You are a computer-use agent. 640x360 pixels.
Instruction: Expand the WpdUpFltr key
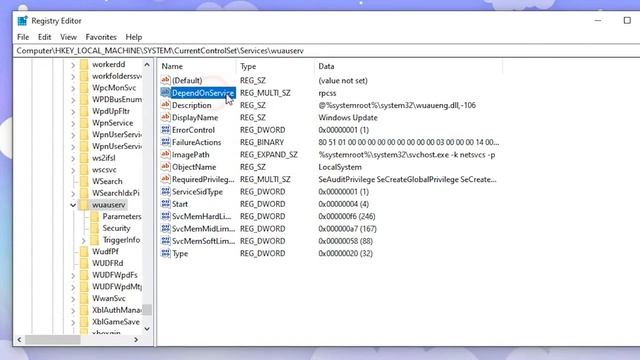tap(73, 111)
